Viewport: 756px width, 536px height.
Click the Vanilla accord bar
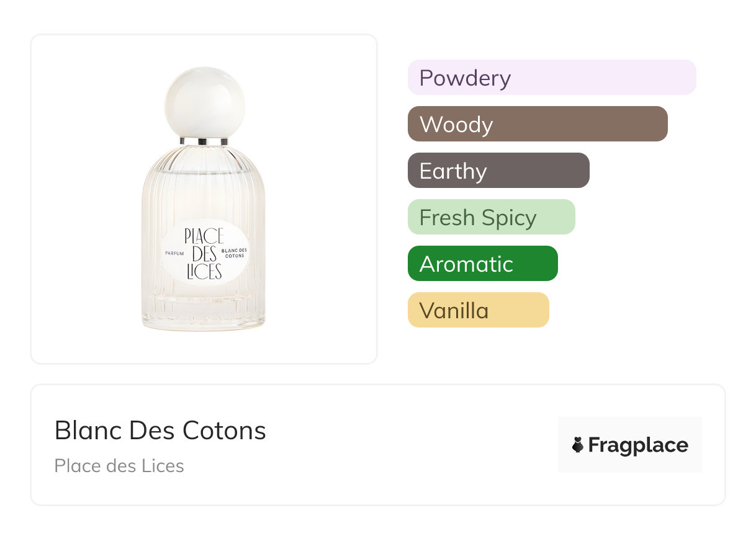478,310
